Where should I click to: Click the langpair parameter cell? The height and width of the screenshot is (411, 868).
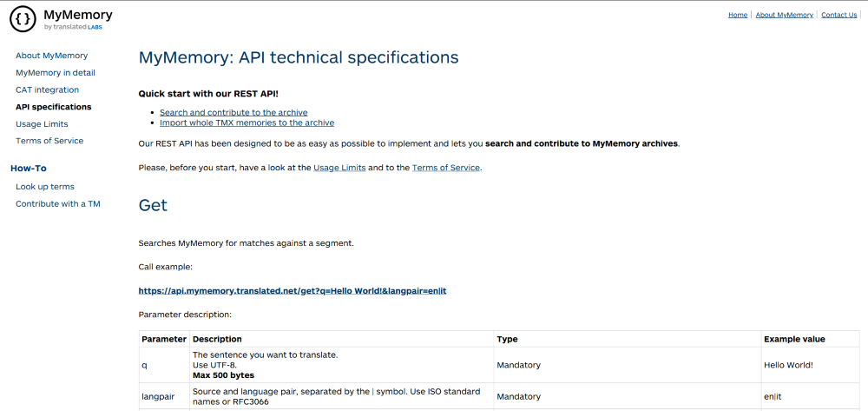pyautogui.click(x=164, y=396)
